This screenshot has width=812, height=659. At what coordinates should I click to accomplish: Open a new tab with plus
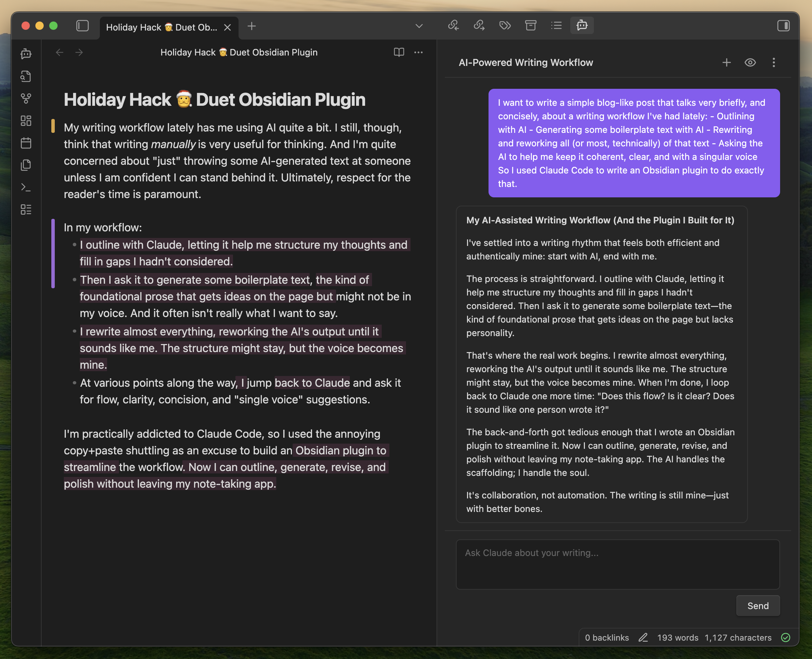(252, 26)
